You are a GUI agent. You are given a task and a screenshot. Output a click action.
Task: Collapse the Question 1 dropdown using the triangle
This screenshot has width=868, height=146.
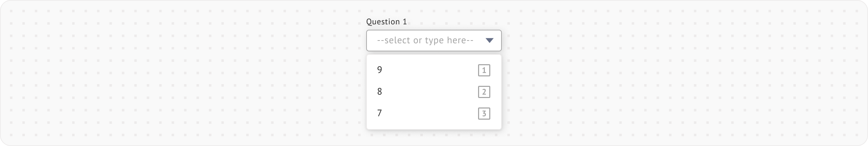click(x=489, y=41)
